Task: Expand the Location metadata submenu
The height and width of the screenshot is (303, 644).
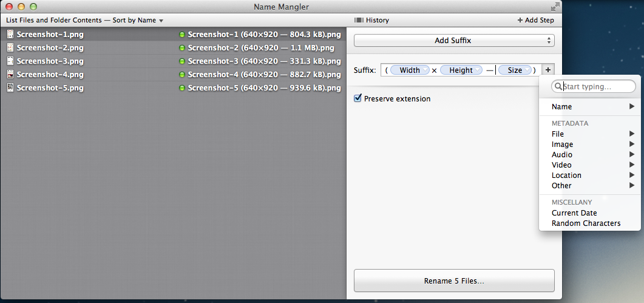Action: 590,175
